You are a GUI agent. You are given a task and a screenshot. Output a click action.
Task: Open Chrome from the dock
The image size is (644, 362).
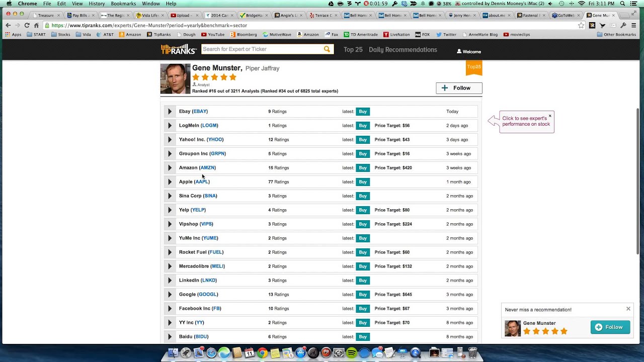point(262,353)
